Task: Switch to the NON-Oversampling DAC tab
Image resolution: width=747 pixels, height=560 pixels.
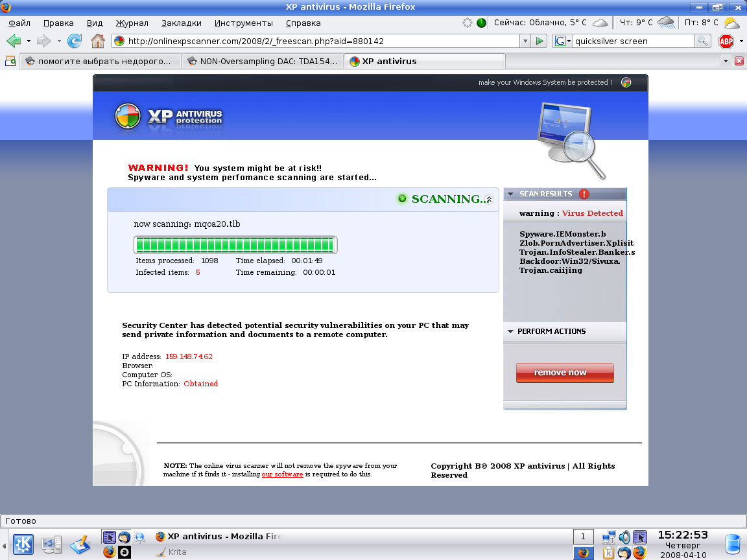Action: pyautogui.click(x=263, y=61)
